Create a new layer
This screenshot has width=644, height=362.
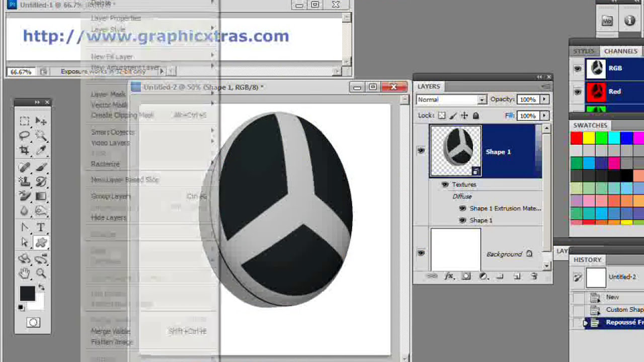[x=517, y=276]
